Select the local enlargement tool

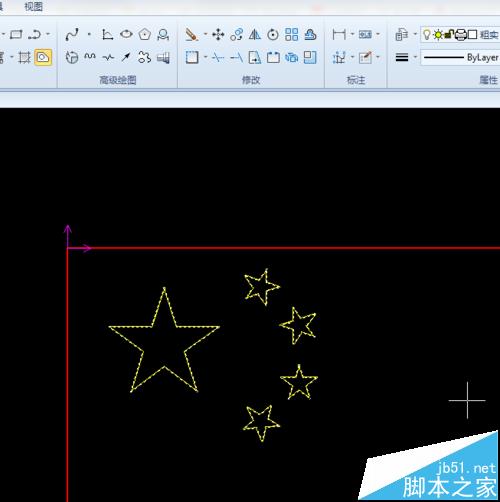tap(163, 34)
